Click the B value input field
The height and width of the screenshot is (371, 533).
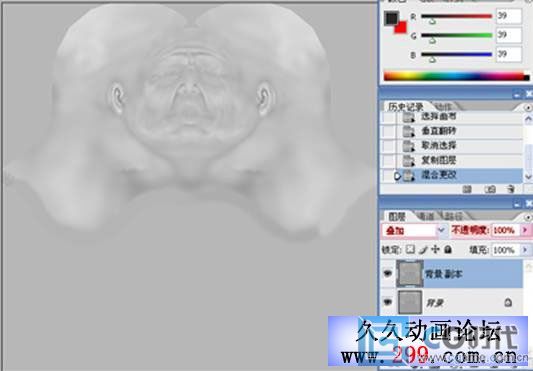509,54
